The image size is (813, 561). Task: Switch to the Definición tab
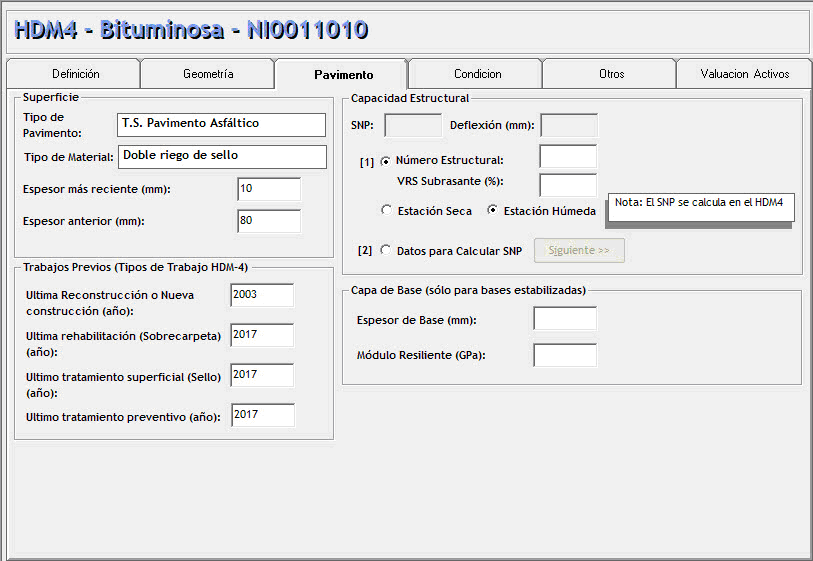pyautogui.click(x=75, y=74)
